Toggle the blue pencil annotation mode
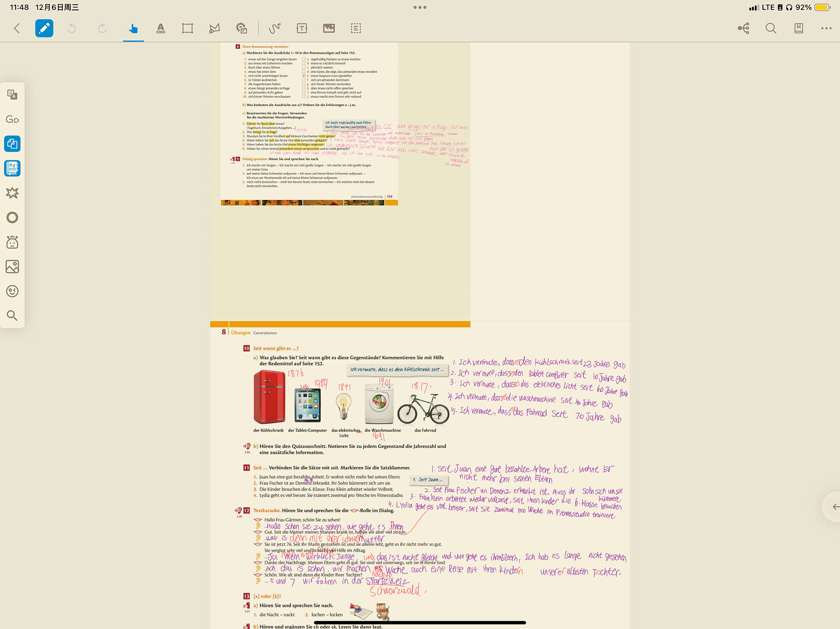The height and width of the screenshot is (629, 840). tap(44, 28)
